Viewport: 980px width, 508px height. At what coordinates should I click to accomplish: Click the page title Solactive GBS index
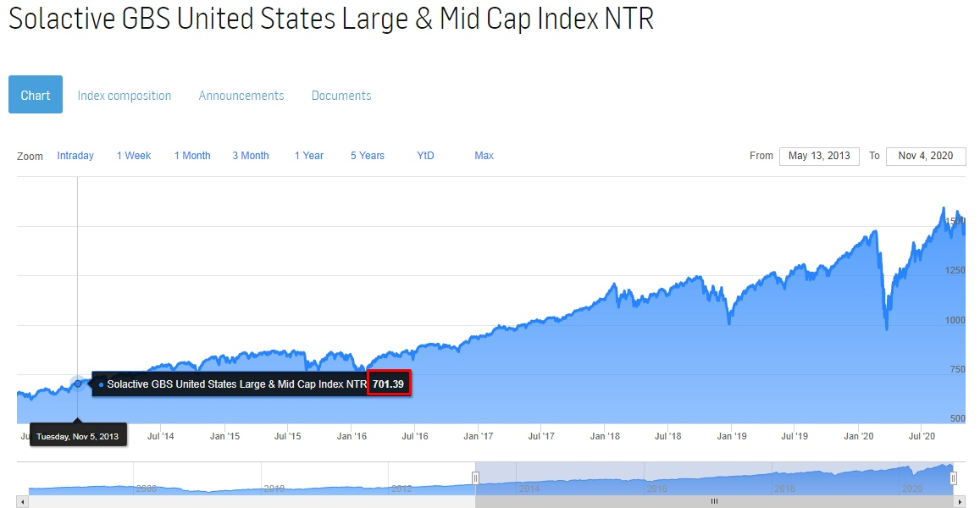coord(331,18)
